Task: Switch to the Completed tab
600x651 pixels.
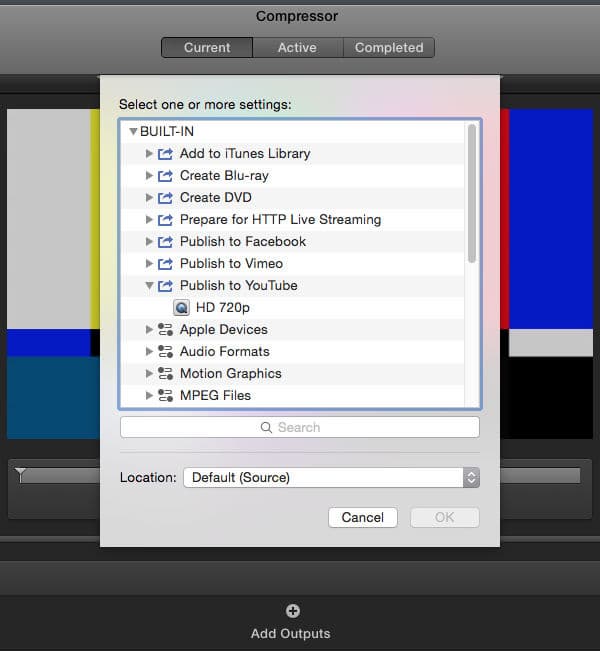Action: click(x=389, y=48)
